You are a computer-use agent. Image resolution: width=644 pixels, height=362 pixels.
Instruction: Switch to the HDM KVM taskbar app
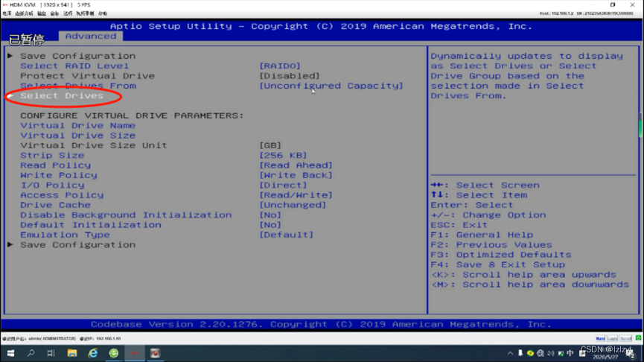pos(135,353)
